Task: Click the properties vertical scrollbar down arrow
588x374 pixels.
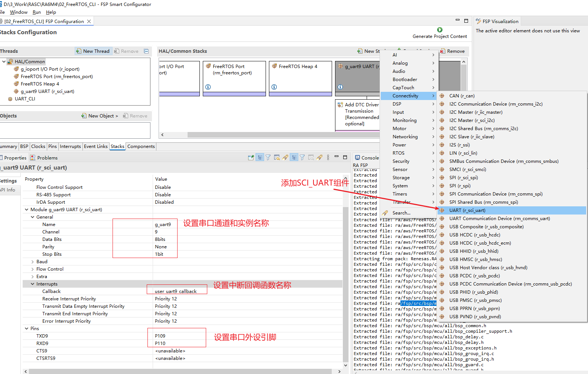Action: click(x=345, y=365)
